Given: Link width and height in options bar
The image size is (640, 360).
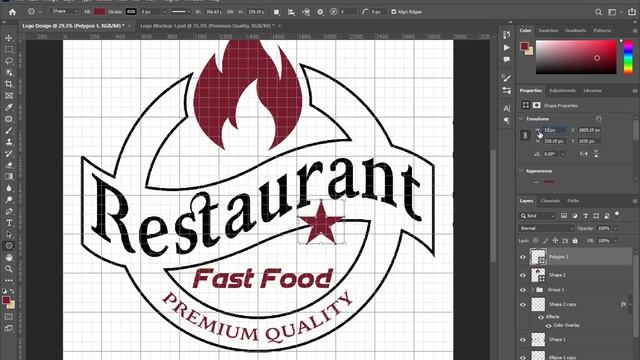Looking at the screenshot, I should [x=230, y=12].
